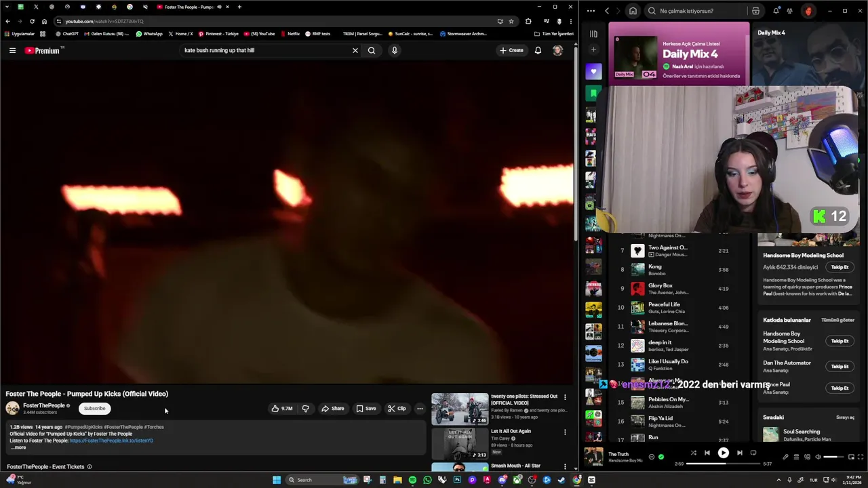This screenshot has height=488, width=868.
Task: Adjust the Spotify volume slider
Action: coord(835,457)
